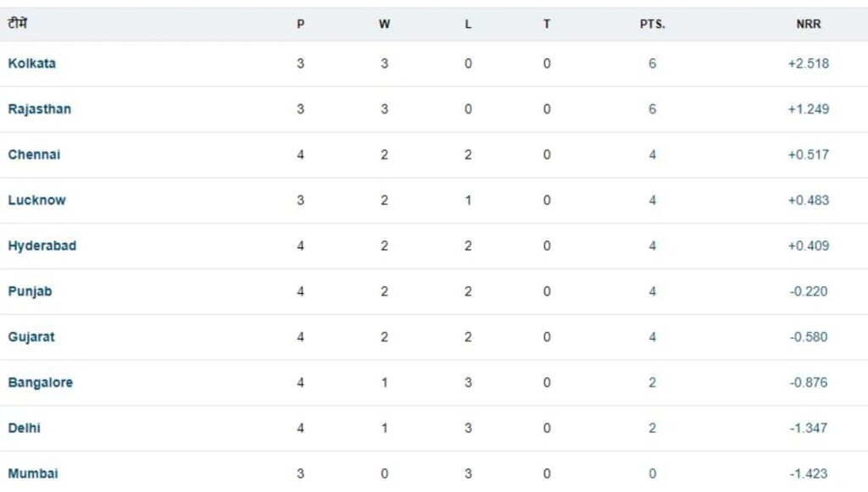
Task: Sort by the PTS. column header
Action: [x=652, y=25]
